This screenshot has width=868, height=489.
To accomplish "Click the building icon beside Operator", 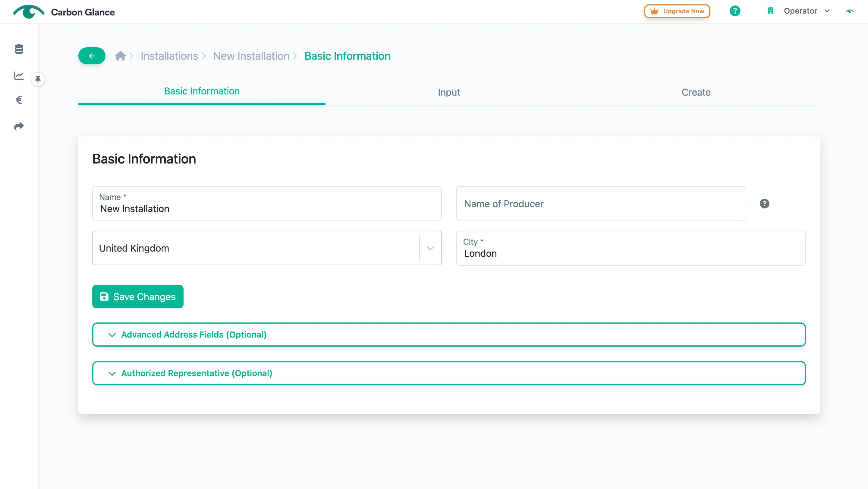I will coord(770,11).
